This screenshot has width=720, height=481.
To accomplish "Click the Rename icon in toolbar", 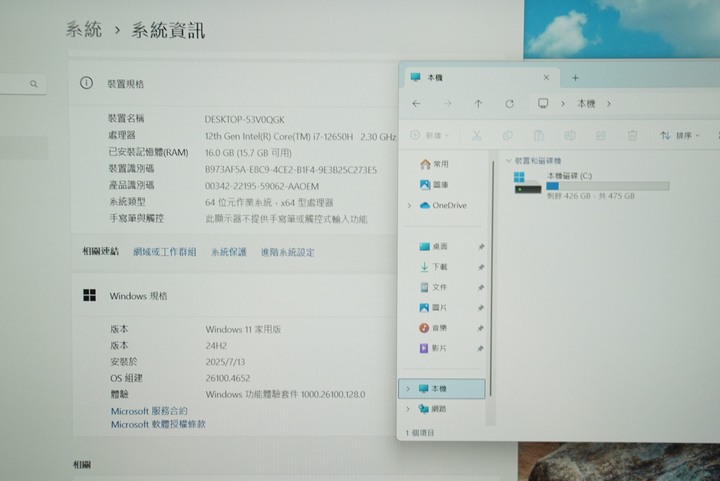I will tap(570, 135).
